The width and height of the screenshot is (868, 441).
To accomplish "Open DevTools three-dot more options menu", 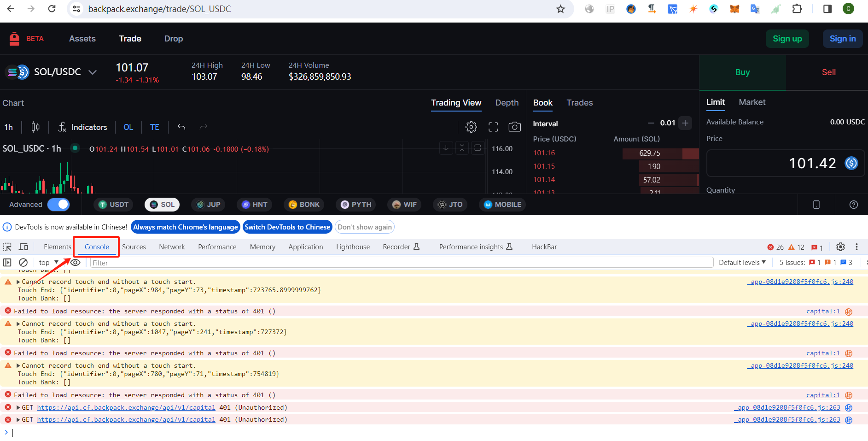I will (x=856, y=247).
